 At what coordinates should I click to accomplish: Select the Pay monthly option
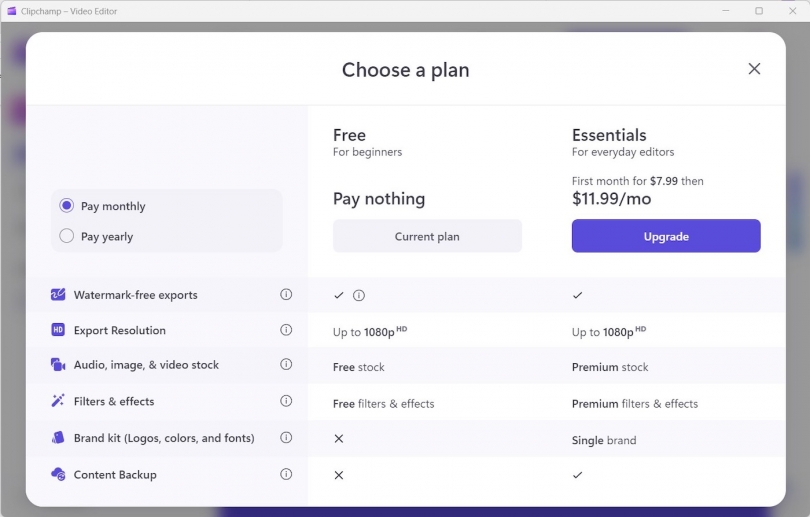click(67, 206)
